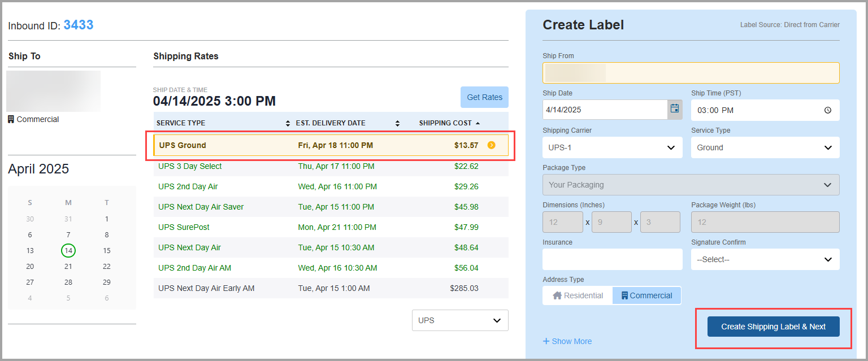Click the dimension field showing 3

pyautogui.click(x=660, y=222)
